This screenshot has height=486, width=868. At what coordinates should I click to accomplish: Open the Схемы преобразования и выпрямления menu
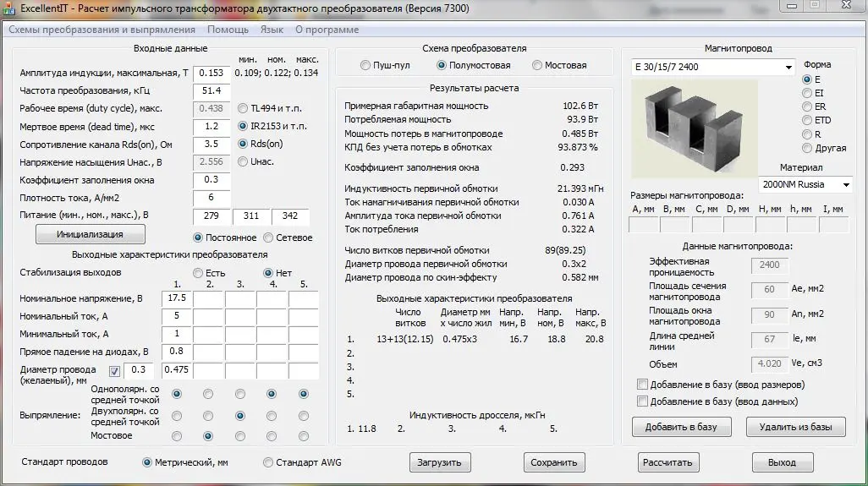point(102,30)
